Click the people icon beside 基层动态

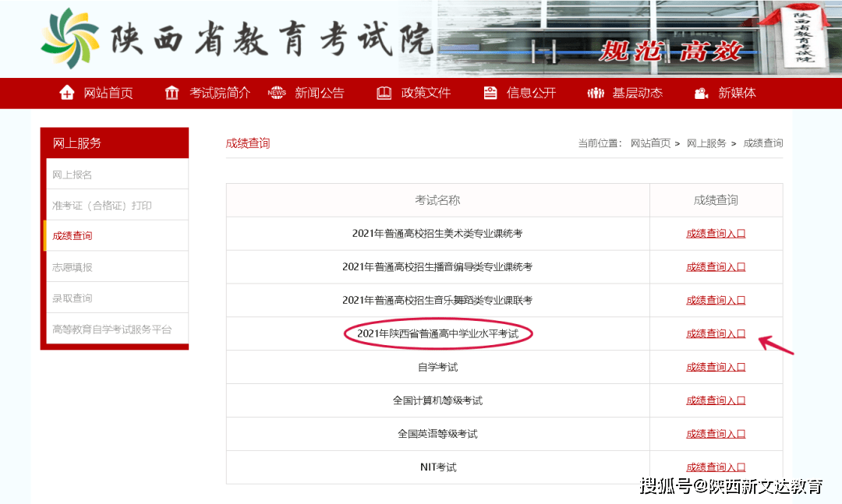click(596, 93)
